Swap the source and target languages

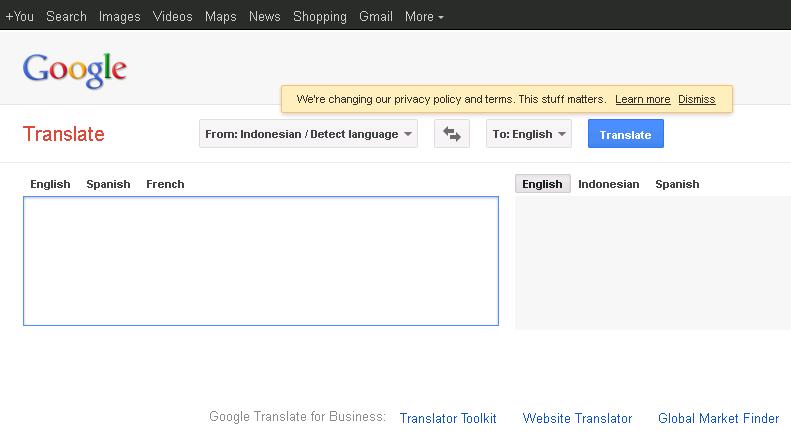pyautogui.click(x=451, y=134)
